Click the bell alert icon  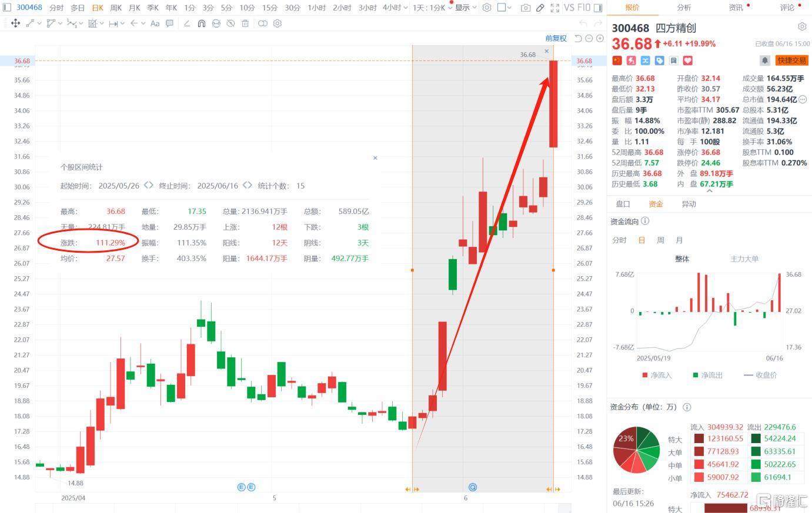pyautogui.click(x=764, y=60)
